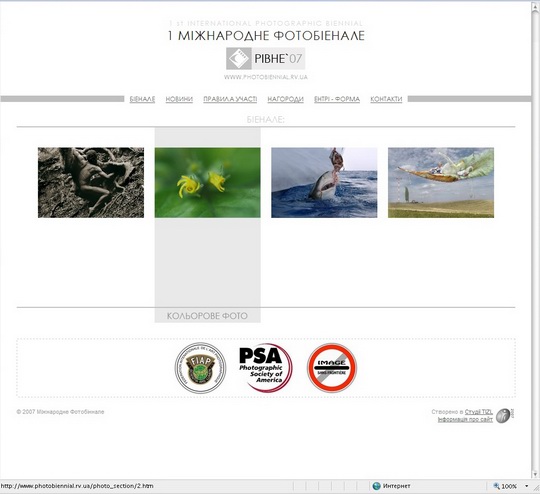Click the PSA Photographic Society of America logo

(265, 368)
